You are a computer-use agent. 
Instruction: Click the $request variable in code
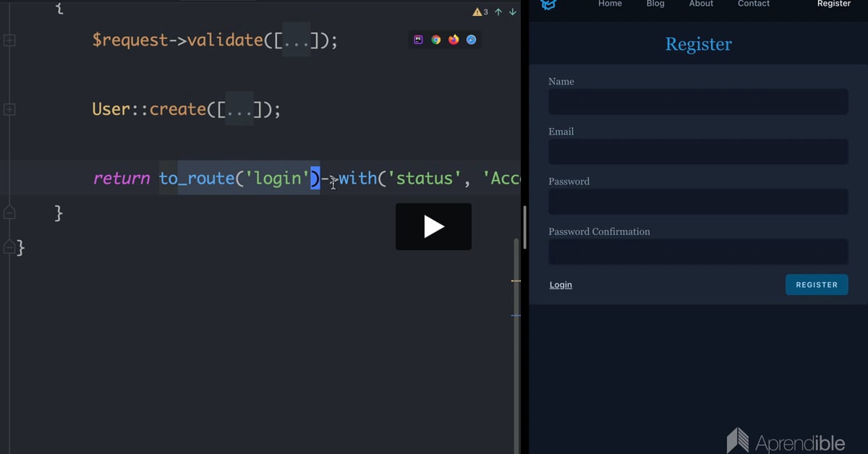coord(130,41)
